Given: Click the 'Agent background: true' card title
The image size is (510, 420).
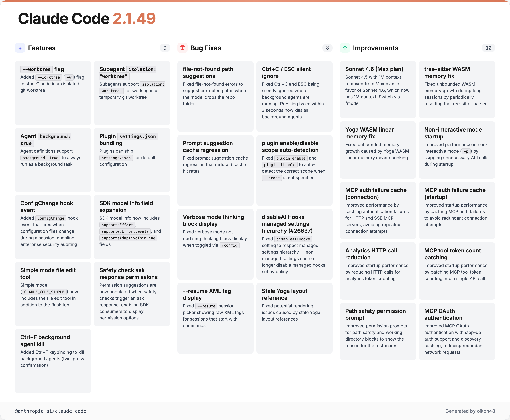Looking at the screenshot, I should 46,140.
